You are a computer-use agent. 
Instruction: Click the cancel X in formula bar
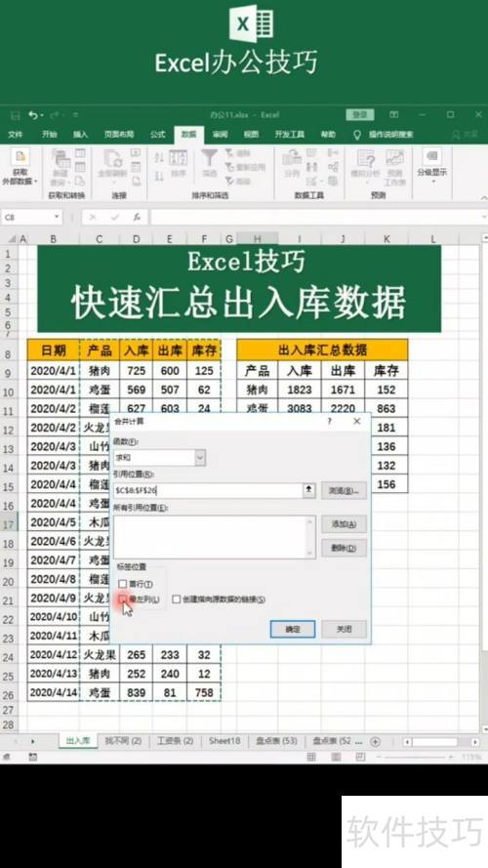tap(93, 218)
